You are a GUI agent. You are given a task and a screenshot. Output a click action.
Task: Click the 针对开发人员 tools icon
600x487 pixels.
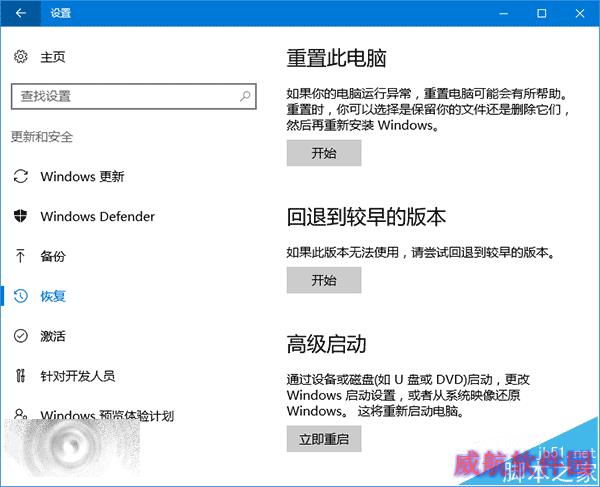click(x=21, y=376)
